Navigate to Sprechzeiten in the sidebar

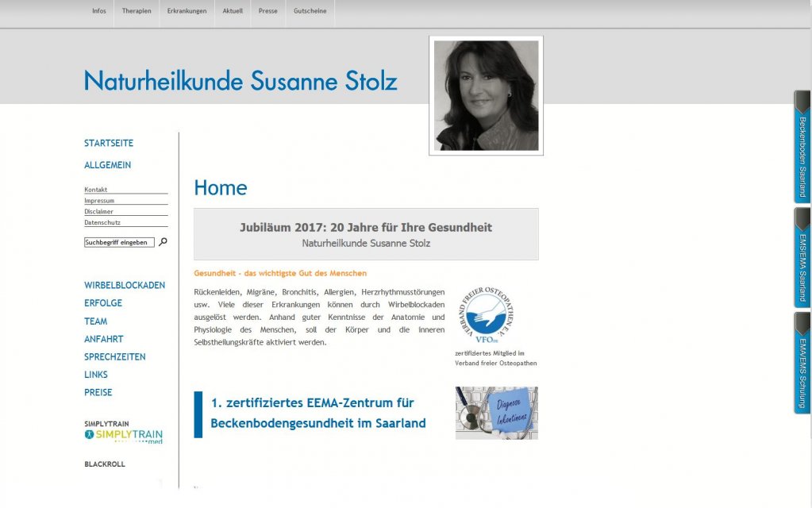[115, 356]
